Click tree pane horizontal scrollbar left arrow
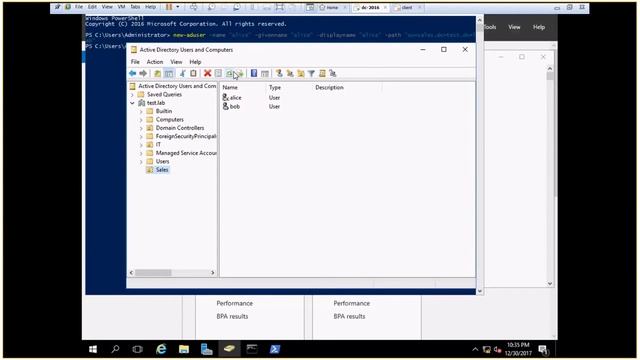The width and height of the screenshot is (640, 360). click(131, 273)
